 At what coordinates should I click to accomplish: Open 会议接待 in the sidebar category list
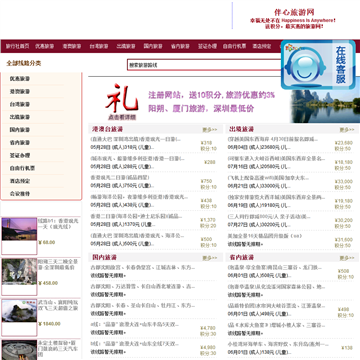(x=20, y=194)
